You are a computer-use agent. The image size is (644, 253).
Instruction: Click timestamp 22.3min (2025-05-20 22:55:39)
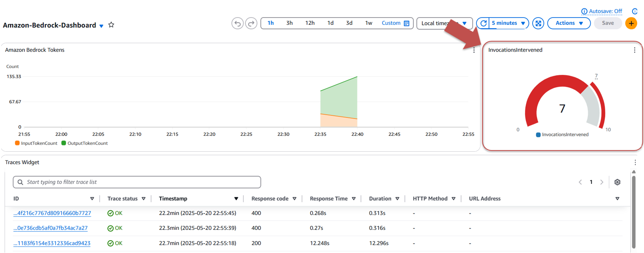(198, 228)
